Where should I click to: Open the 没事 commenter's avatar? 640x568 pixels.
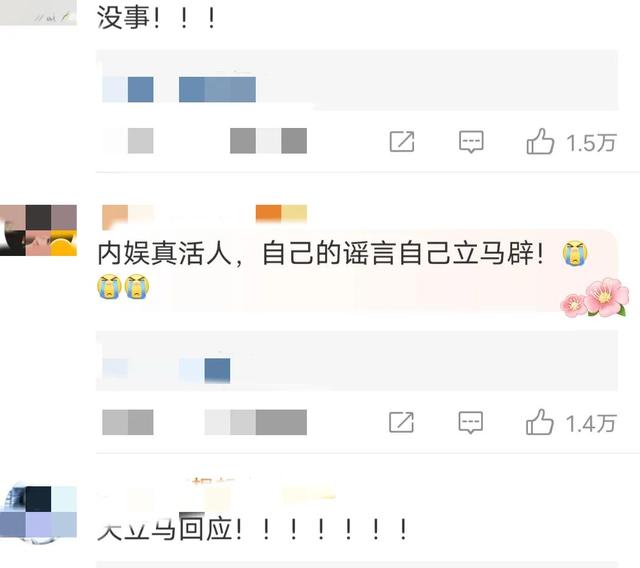point(38,12)
